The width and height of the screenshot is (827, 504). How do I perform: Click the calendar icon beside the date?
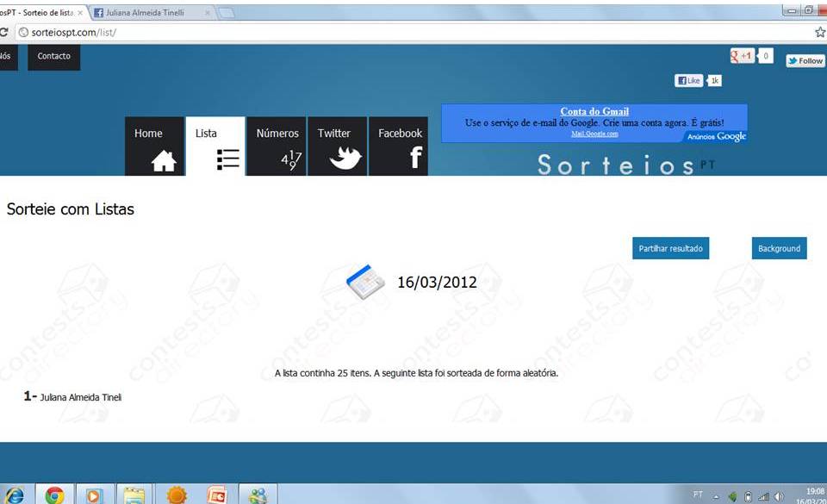[365, 282]
